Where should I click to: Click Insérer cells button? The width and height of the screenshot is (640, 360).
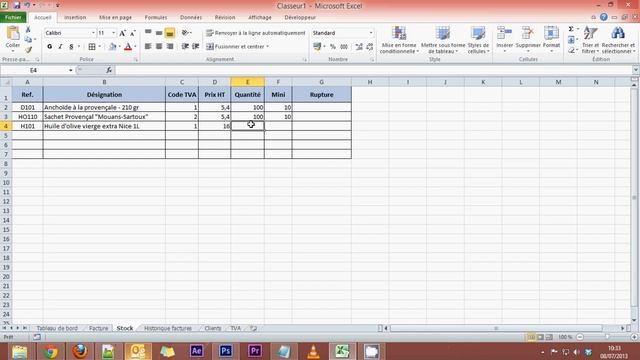point(504,39)
